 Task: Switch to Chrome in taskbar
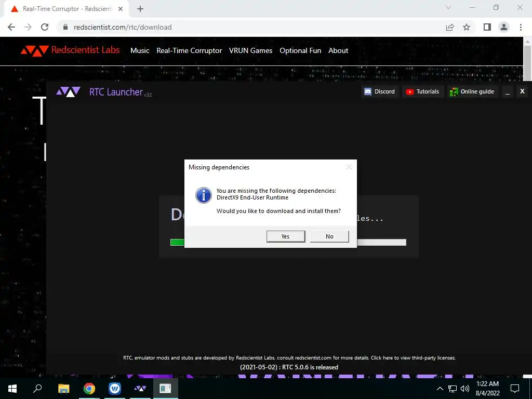pyautogui.click(x=89, y=389)
